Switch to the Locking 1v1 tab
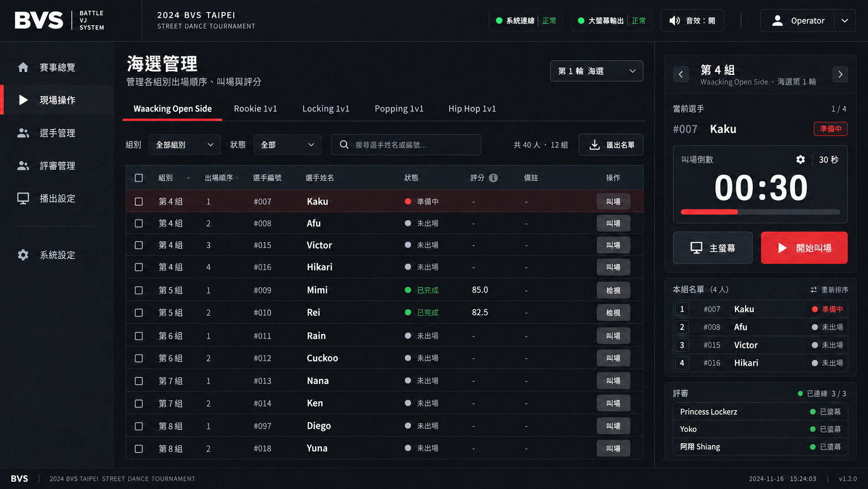Viewport: 868px width, 489px height. 325,109
